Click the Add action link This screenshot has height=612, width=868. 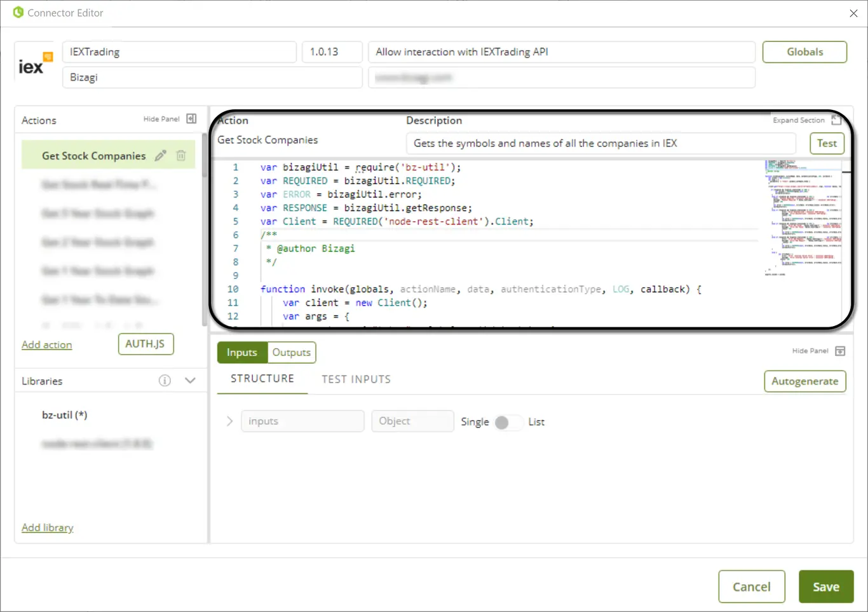[47, 344]
